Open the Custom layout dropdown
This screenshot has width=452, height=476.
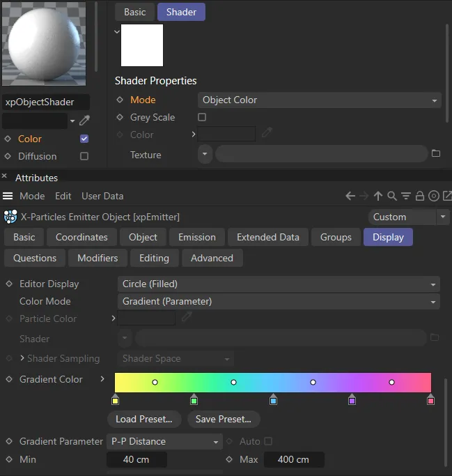point(409,217)
